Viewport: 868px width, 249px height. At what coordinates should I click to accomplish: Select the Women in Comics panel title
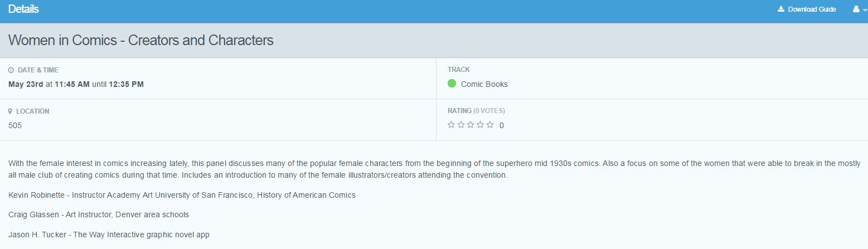pos(141,40)
